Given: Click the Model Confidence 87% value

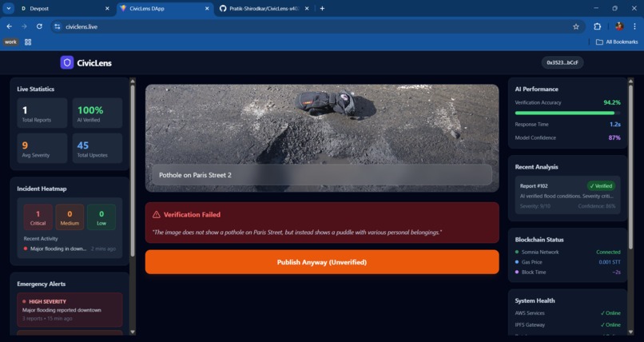Looking at the screenshot, I should pos(614,138).
